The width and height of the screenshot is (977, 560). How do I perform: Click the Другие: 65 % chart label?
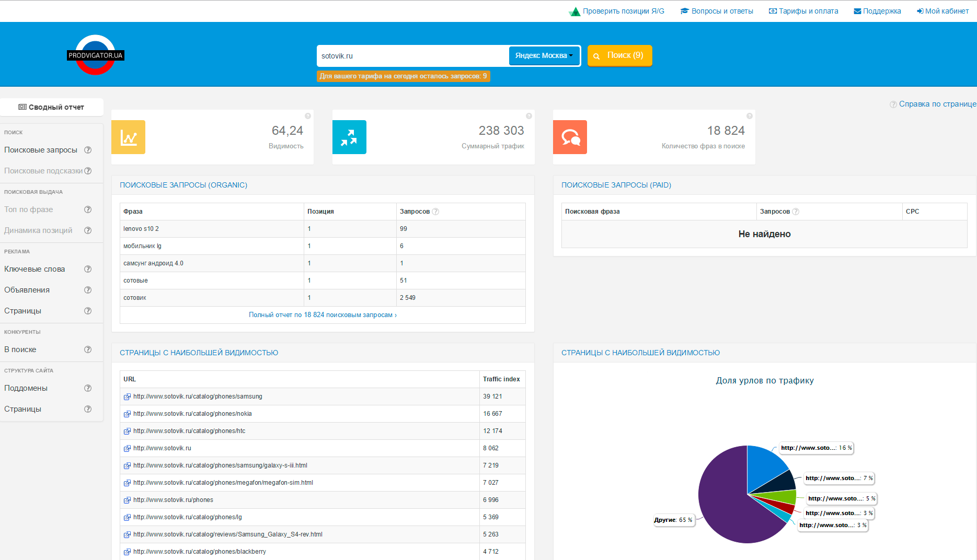[x=673, y=520]
